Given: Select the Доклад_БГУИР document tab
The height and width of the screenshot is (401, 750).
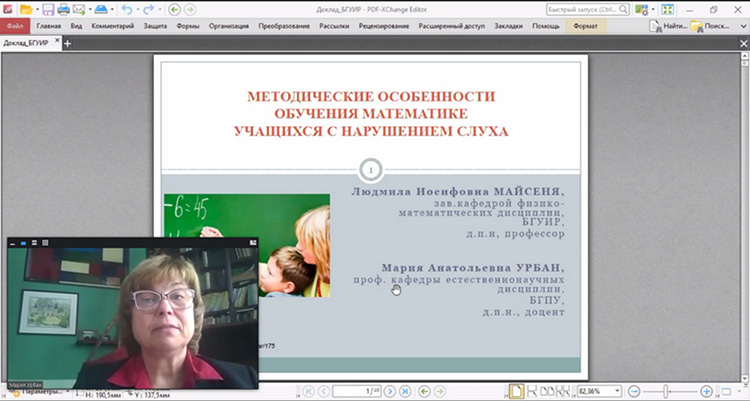Looking at the screenshot, I should pos(26,43).
